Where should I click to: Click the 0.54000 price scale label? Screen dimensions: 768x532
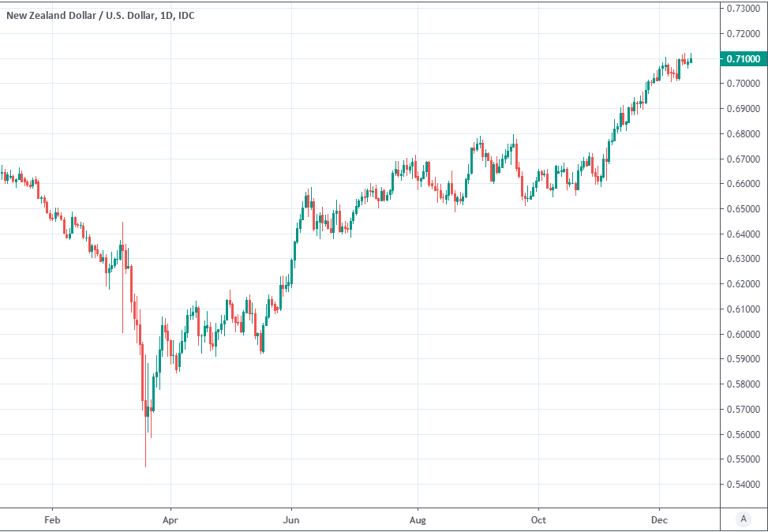pos(743,485)
